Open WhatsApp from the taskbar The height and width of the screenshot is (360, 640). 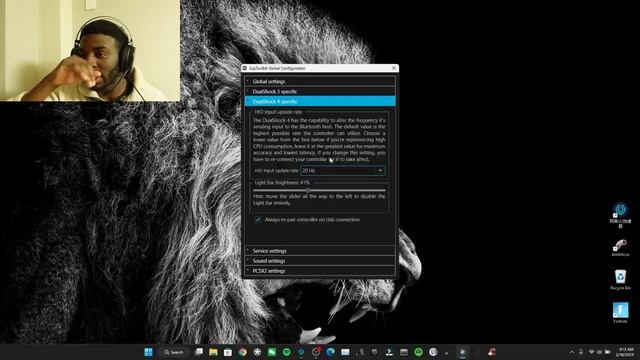(418, 352)
